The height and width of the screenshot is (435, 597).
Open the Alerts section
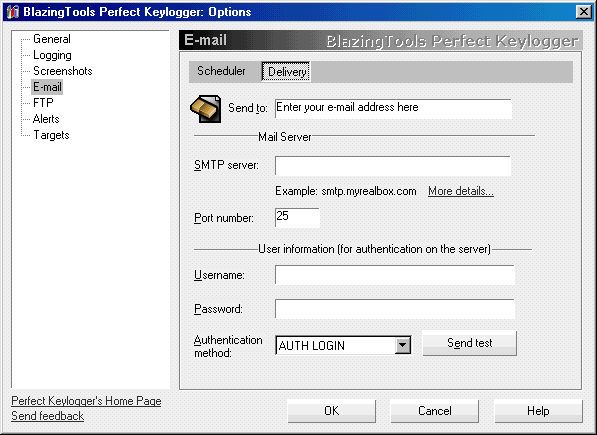(x=46, y=119)
